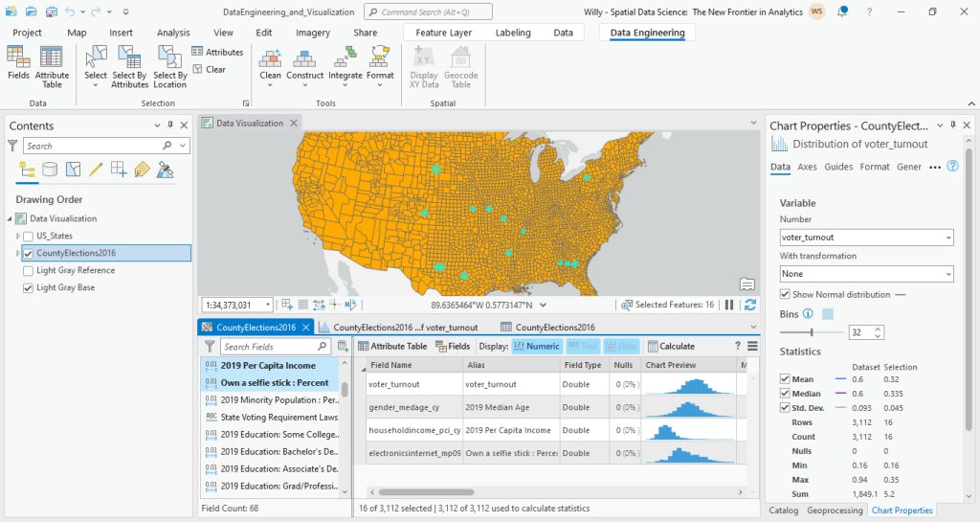980x522 pixels.
Task: Adjust the Bins slider
Action: (812, 332)
